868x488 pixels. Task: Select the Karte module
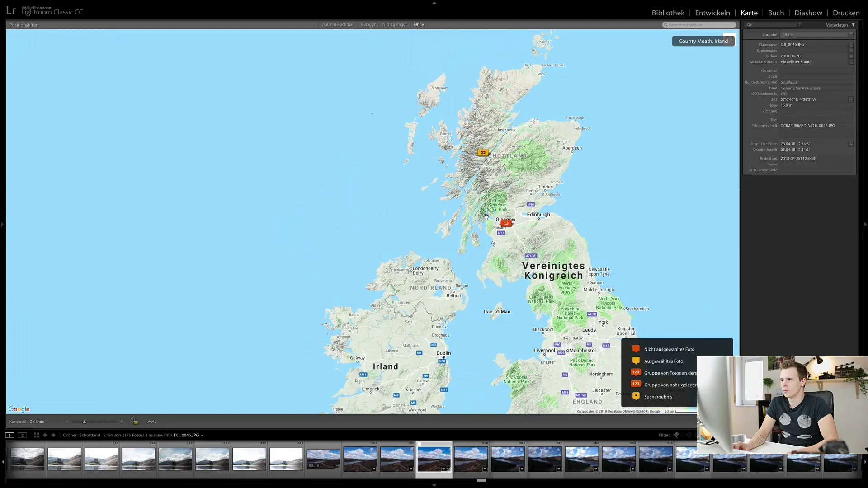pyautogui.click(x=749, y=13)
